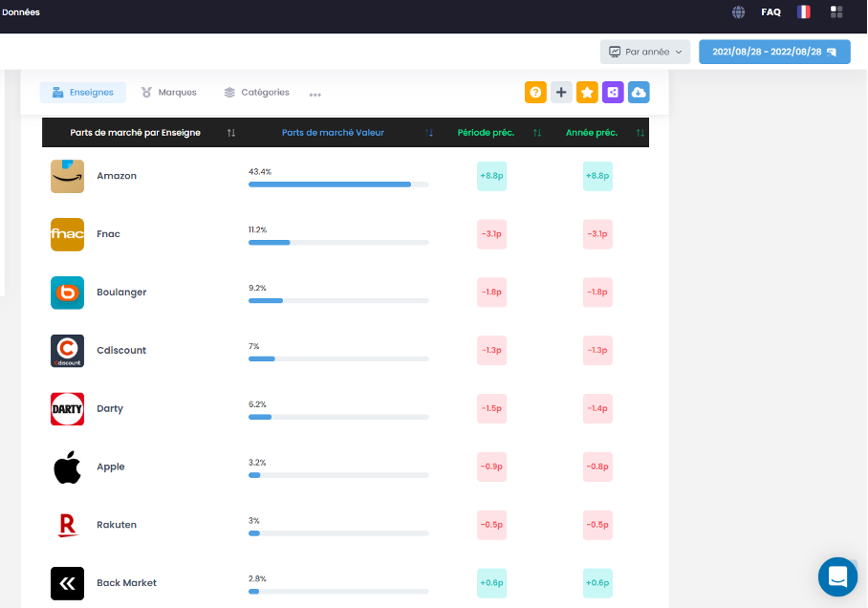Click the orange star favorites icon
This screenshot has width=868, height=608.
pyautogui.click(x=587, y=93)
